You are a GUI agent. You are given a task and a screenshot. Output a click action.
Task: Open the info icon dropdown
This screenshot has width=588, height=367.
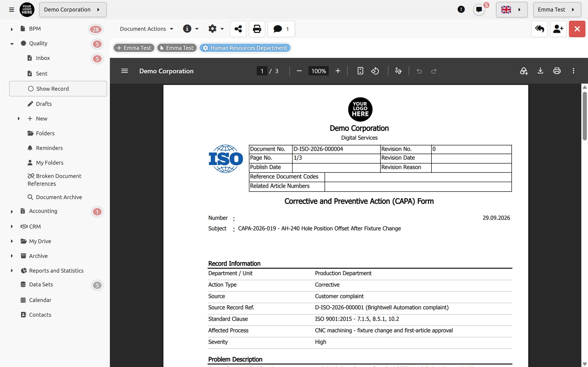pyautogui.click(x=191, y=29)
